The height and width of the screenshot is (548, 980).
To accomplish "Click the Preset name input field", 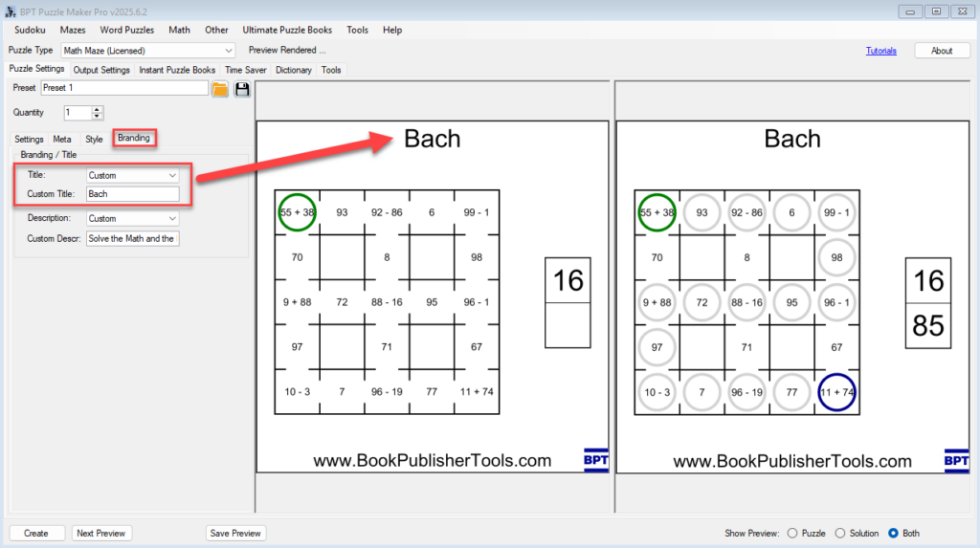I will 124,88.
